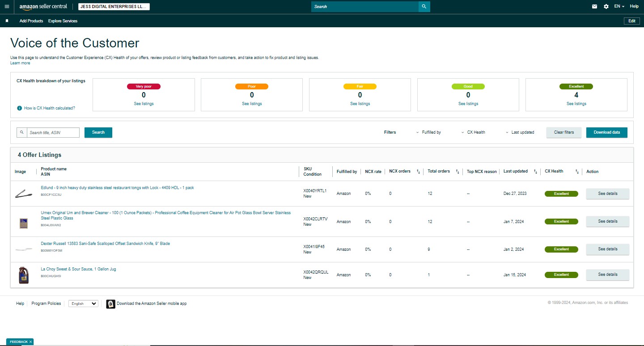
Task: Click How is CX Health calculated link
Action: coord(50,108)
